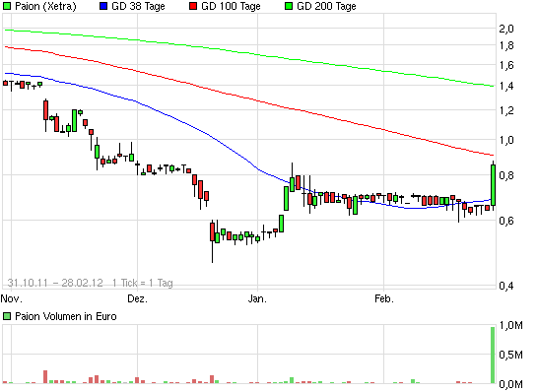The height and width of the screenshot is (392, 537).
Task: Click the green GD 200 Tage legend swatch
Action: click(x=289, y=6)
